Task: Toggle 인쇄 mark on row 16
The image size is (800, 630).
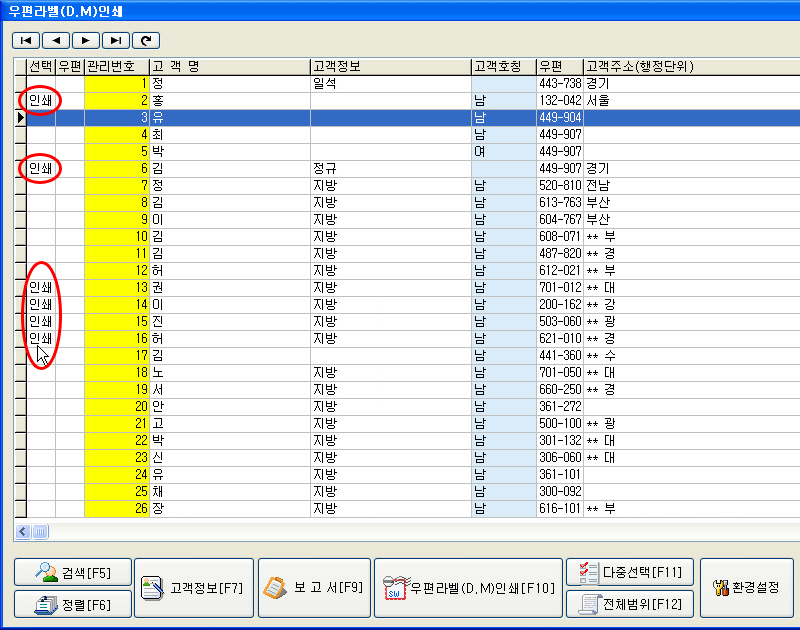Action: click(41, 339)
